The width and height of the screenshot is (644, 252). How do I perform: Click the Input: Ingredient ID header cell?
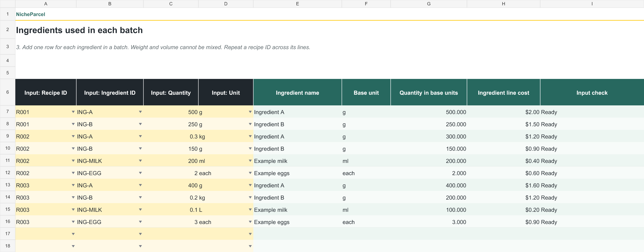[x=110, y=92]
